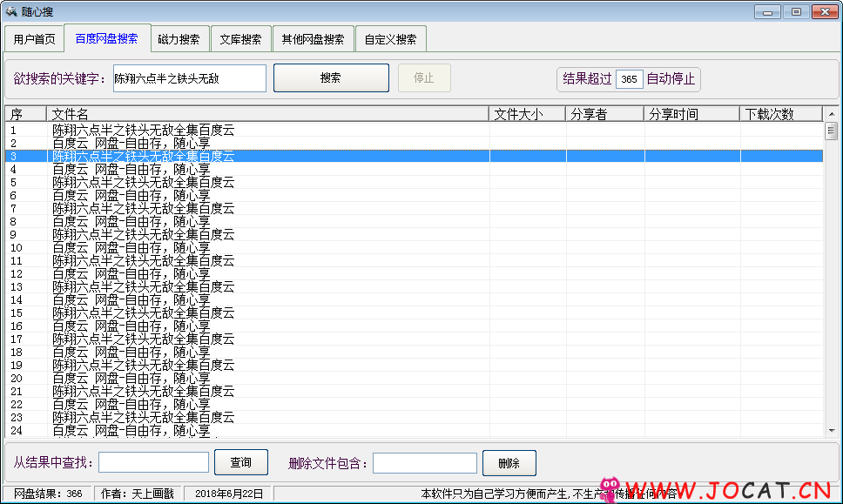
Task: Open the 自定义搜索 tab
Action: click(x=390, y=39)
